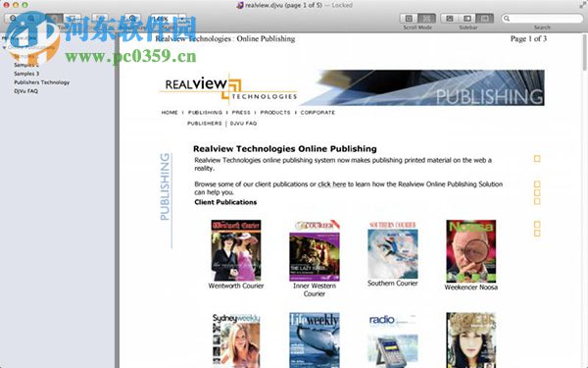The image size is (588, 368).
Task: Click DJVU FAQ sub-navigation item
Action: (x=243, y=124)
